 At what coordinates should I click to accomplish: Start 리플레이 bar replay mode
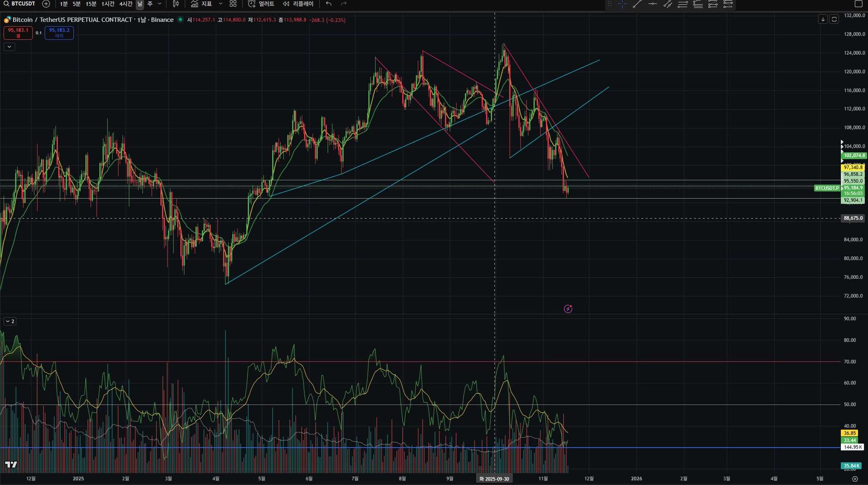click(298, 4)
